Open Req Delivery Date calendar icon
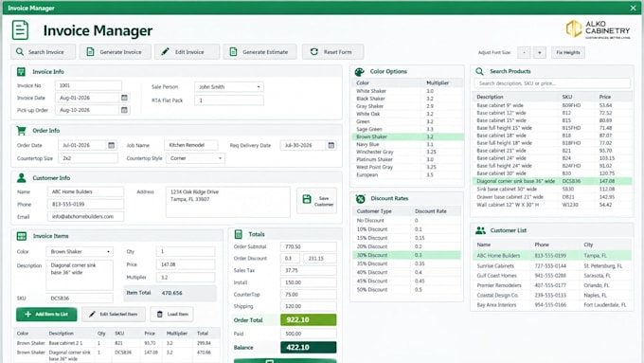This screenshot has width=644, height=363. (331, 145)
